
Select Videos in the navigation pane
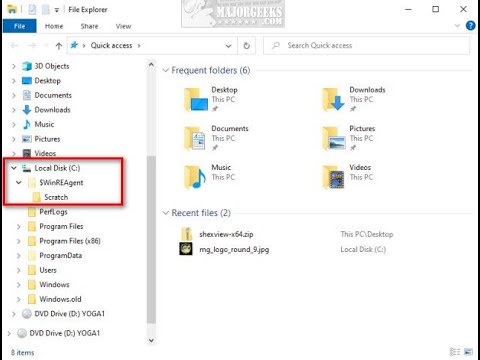pos(45,153)
